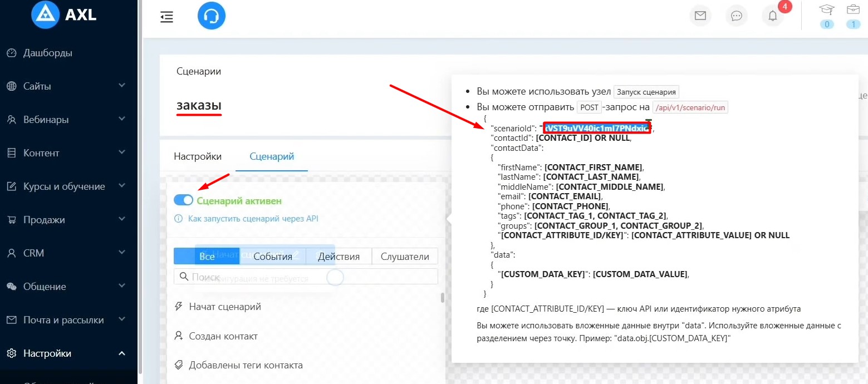Select the 'Создан контакт' node
This screenshot has width=868, height=384.
click(223, 336)
